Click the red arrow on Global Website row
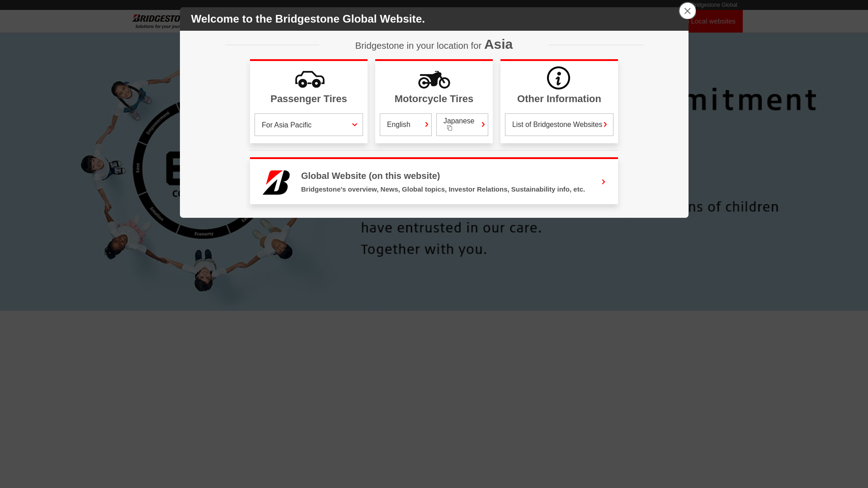The image size is (868, 488). 604,182
